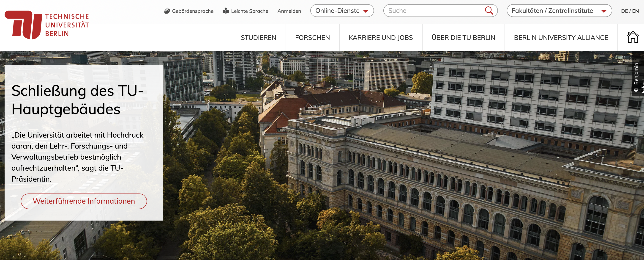Open KARRIERE UND JOBS menu
The height and width of the screenshot is (260, 644).
380,38
